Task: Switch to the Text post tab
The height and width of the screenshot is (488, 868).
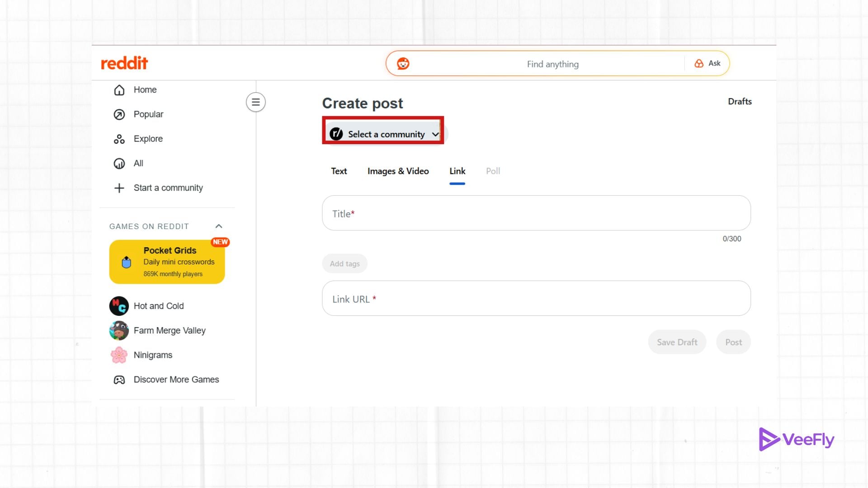Action: click(339, 171)
